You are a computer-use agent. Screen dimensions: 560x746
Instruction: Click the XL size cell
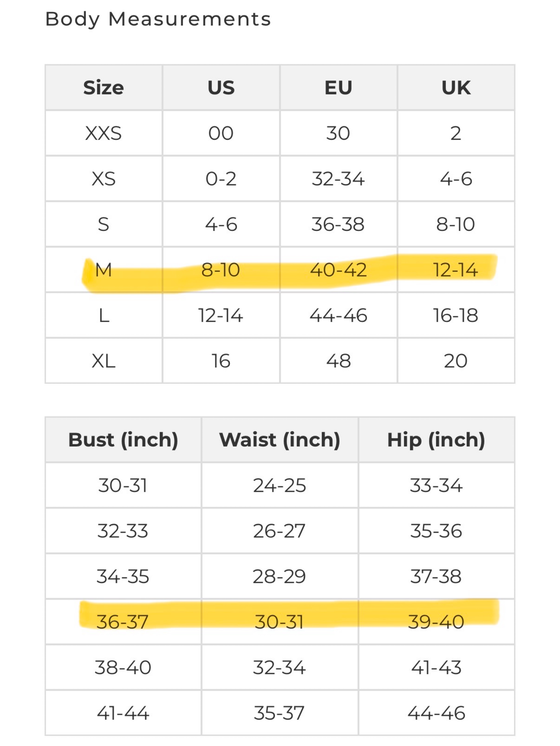point(104,361)
